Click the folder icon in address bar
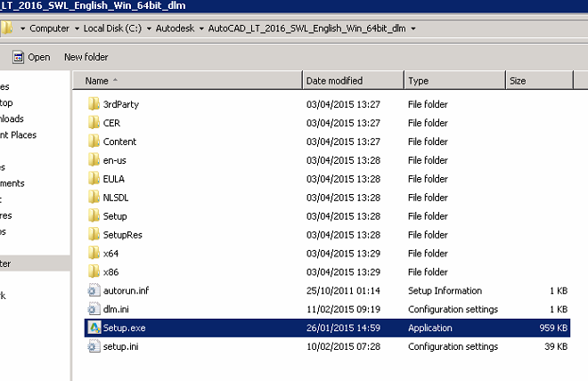This screenshot has width=588, height=381. click(6, 28)
